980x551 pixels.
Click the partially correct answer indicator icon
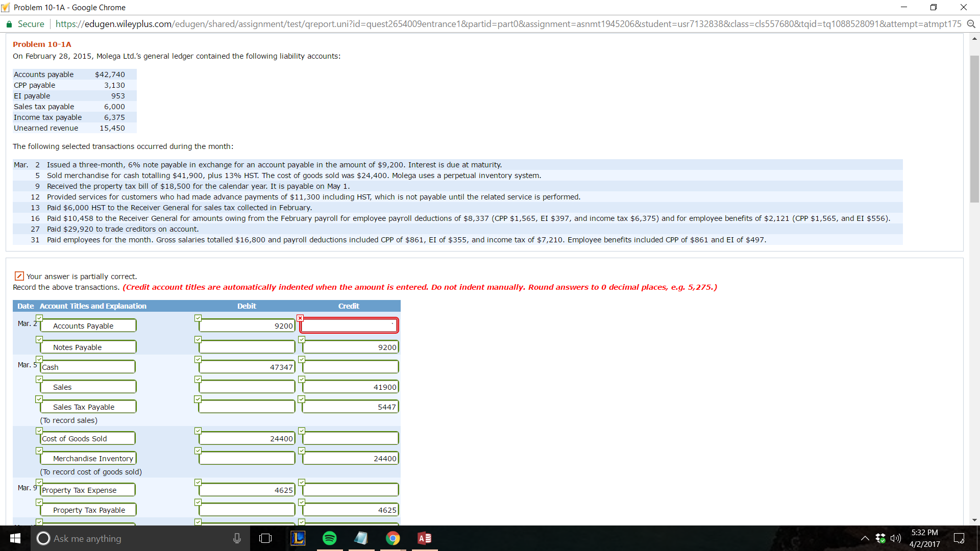19,276
